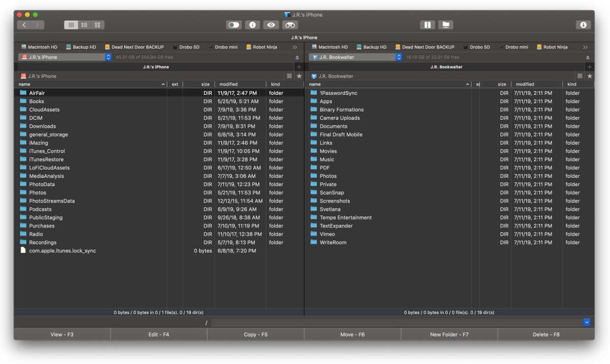Viewport: 610px width, 364px height.
Task: Open the binoculars search tool
Action: tap(290, 25)
